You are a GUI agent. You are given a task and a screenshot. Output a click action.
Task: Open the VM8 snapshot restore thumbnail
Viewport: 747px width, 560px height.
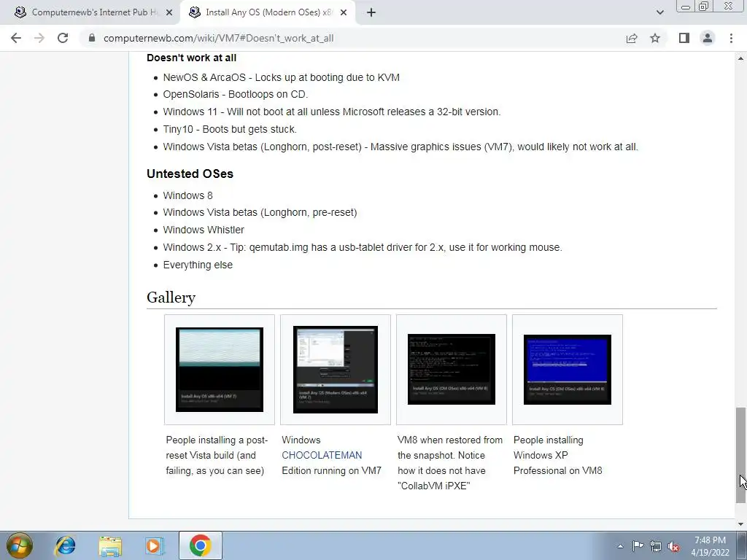coord(452,370)
